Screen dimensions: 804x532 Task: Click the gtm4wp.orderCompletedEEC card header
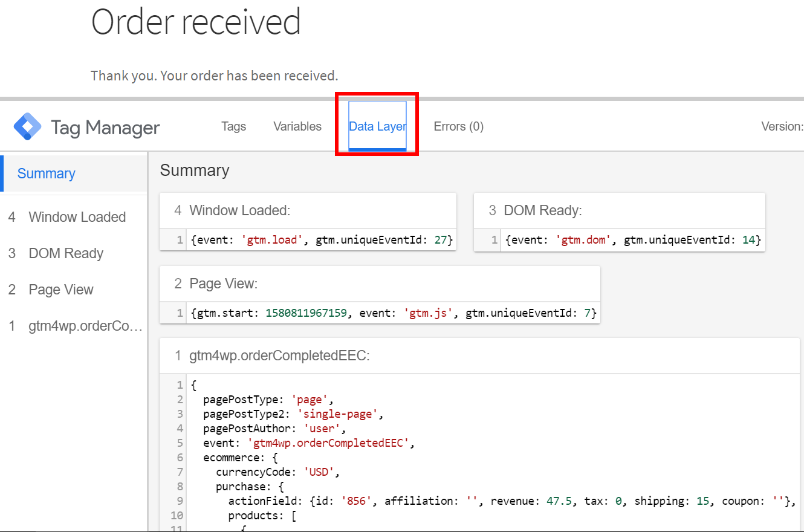pos(279,356)
